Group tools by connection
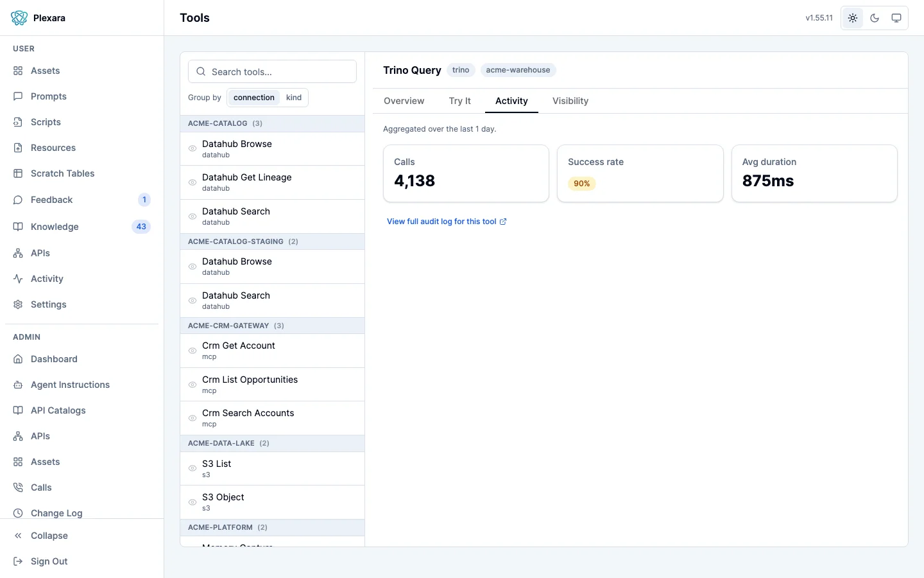 254,98
